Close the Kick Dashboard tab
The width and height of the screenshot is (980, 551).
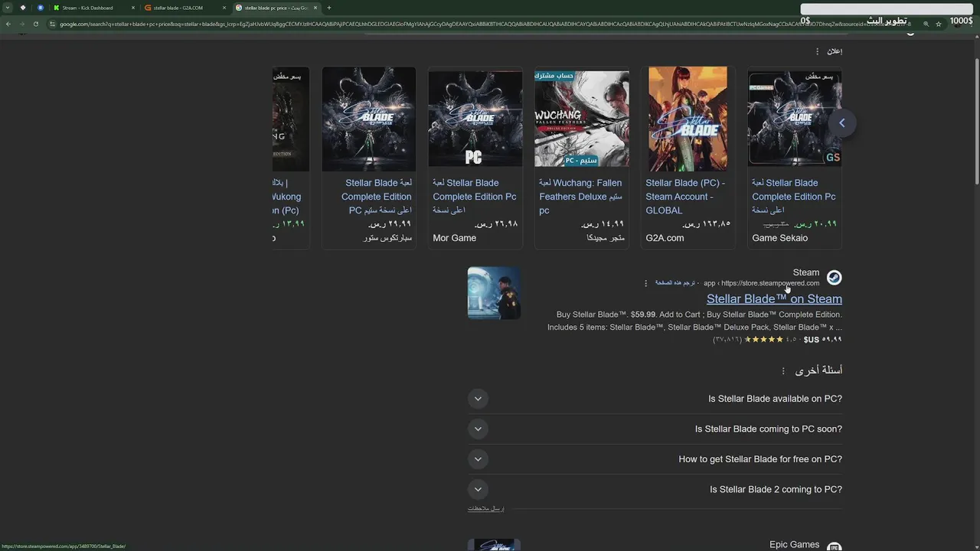(133, 8)
